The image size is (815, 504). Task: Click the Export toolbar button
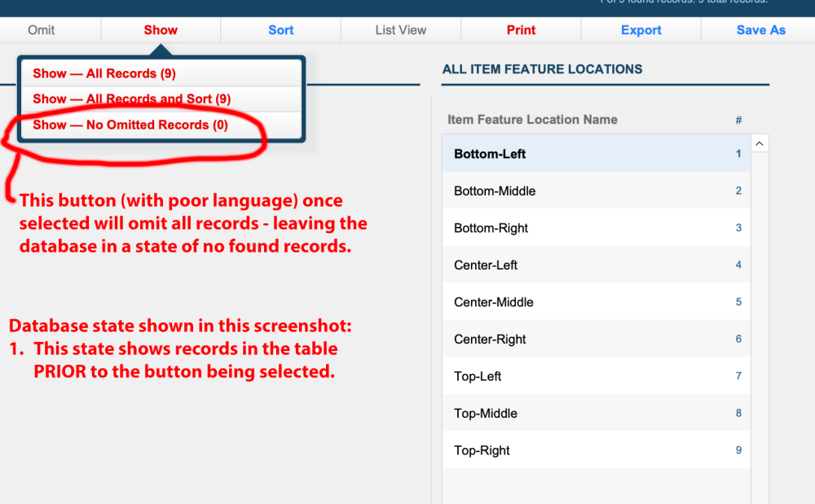(x=641, y=30)
